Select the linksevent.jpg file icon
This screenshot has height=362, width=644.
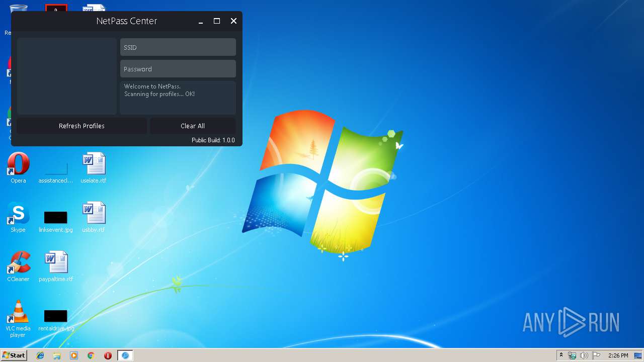tap(56, 221)
